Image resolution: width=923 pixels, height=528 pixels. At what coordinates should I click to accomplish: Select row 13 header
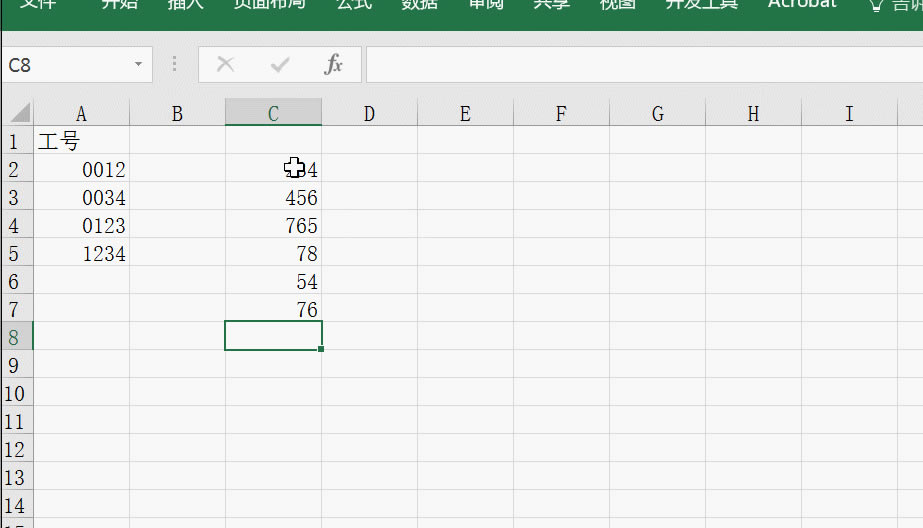pos(17,477)
